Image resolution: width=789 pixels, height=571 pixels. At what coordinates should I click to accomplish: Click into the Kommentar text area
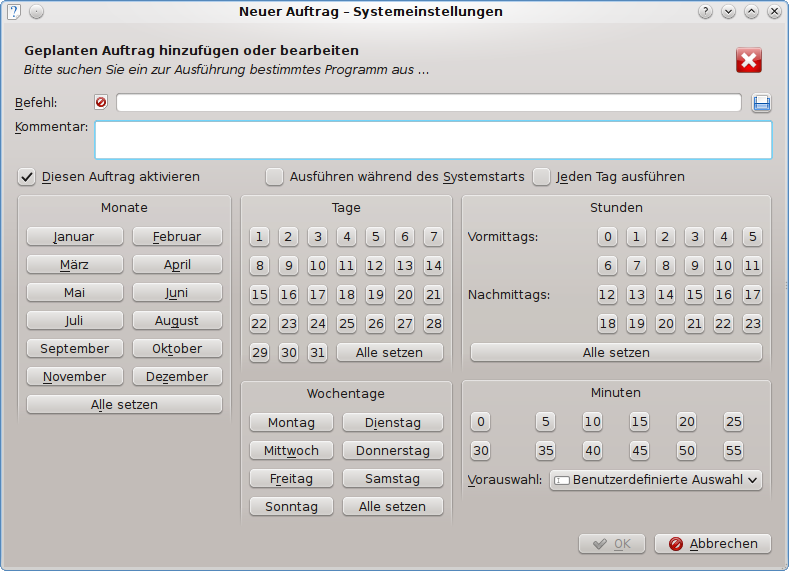[433, 140]
